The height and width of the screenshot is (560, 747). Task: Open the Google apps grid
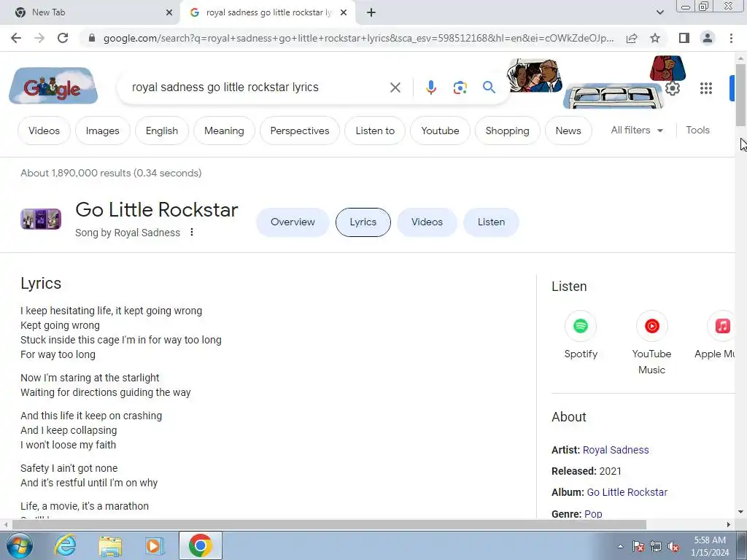click(705, 88)
